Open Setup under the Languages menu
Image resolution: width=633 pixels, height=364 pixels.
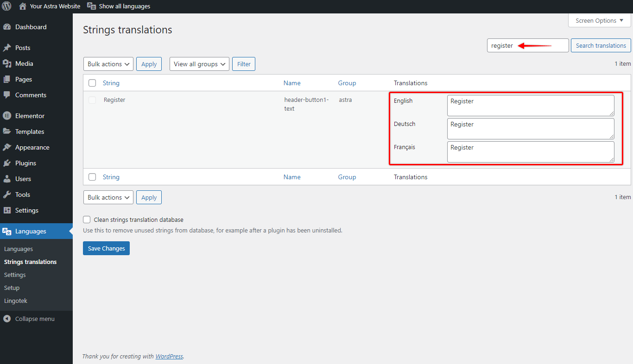(12, 288)
